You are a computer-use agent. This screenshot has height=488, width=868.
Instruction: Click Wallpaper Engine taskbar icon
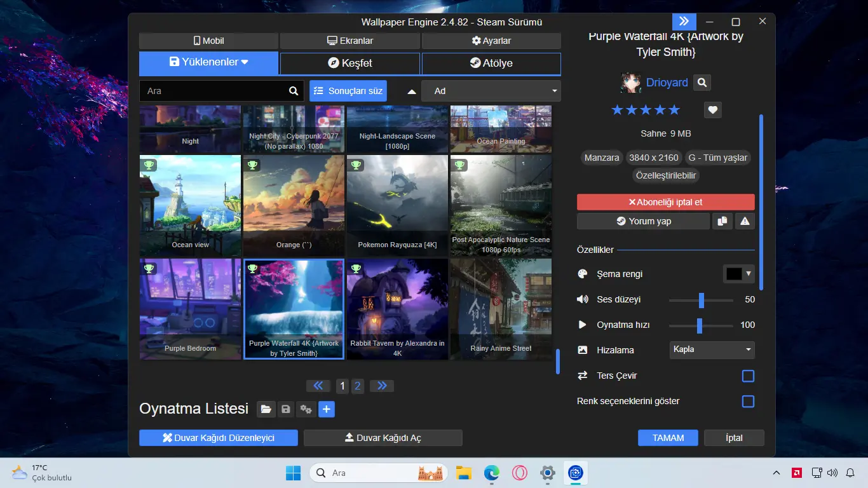click(x=576, y=473)
